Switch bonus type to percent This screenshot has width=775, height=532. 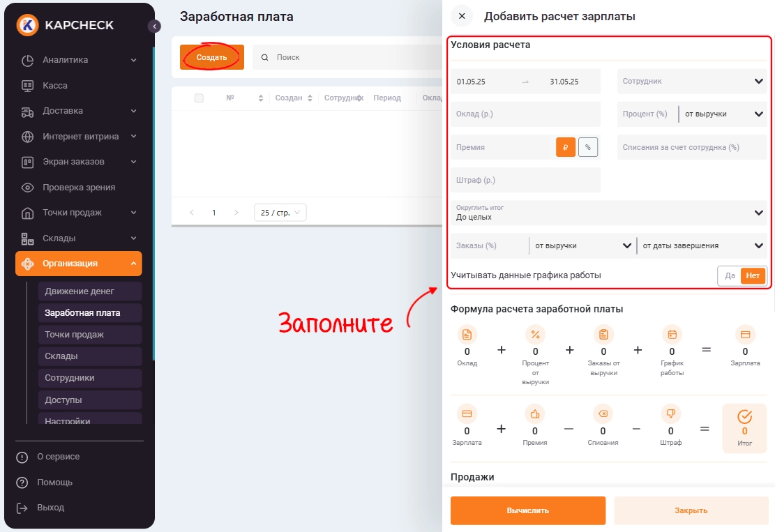[587, 147]
